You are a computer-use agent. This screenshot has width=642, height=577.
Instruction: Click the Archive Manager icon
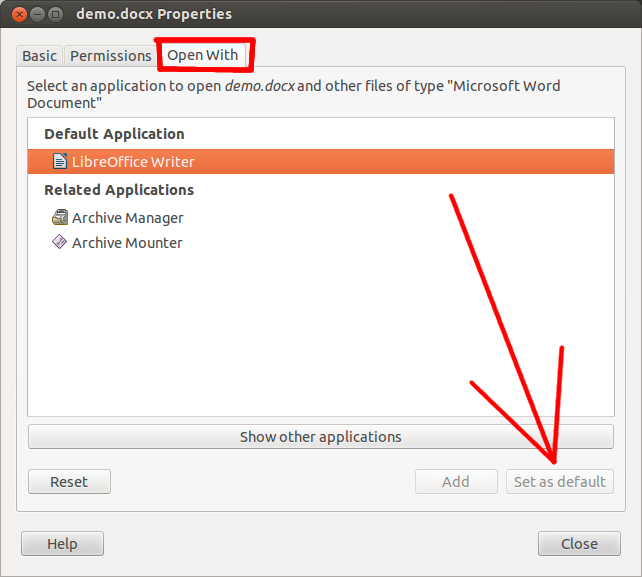(60, 217)
